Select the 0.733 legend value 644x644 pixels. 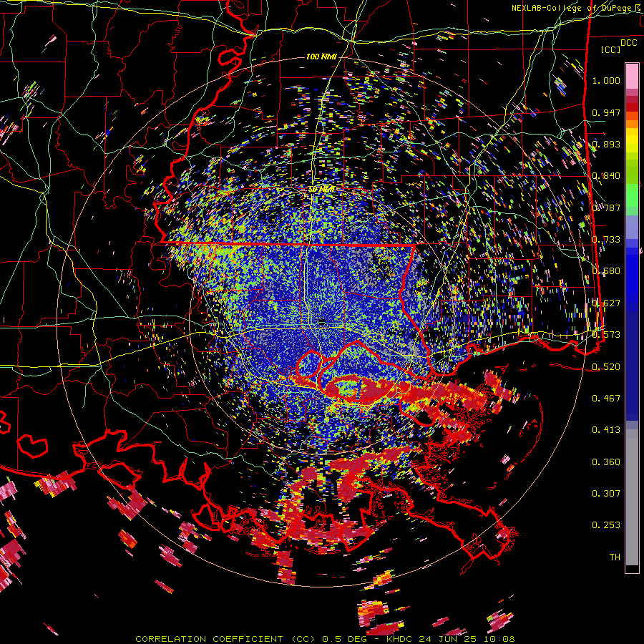click(x=606, y=240)
